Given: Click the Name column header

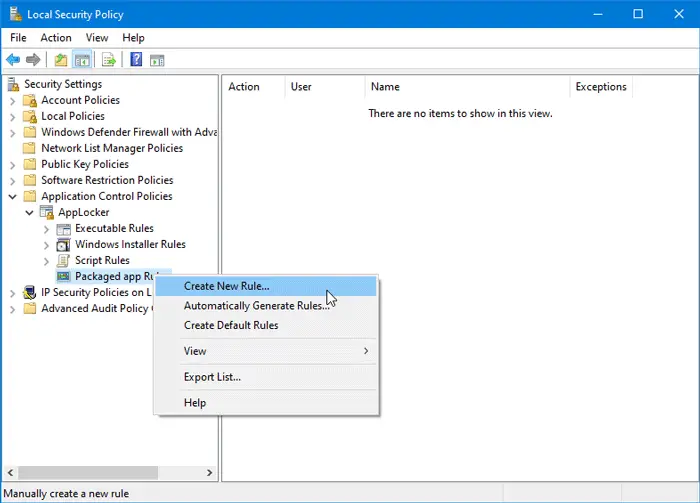Looking at the screenshot, I should coord(385,87).
